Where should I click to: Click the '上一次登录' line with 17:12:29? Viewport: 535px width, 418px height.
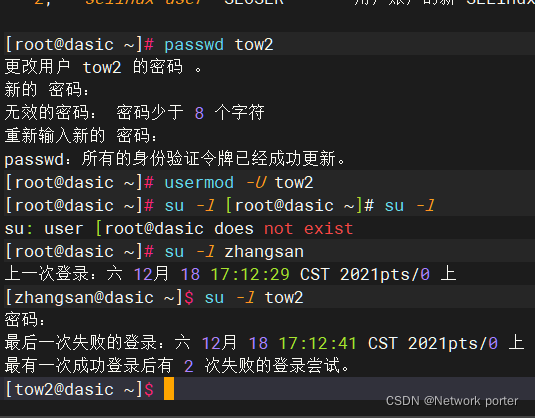[x=230, y=274]
